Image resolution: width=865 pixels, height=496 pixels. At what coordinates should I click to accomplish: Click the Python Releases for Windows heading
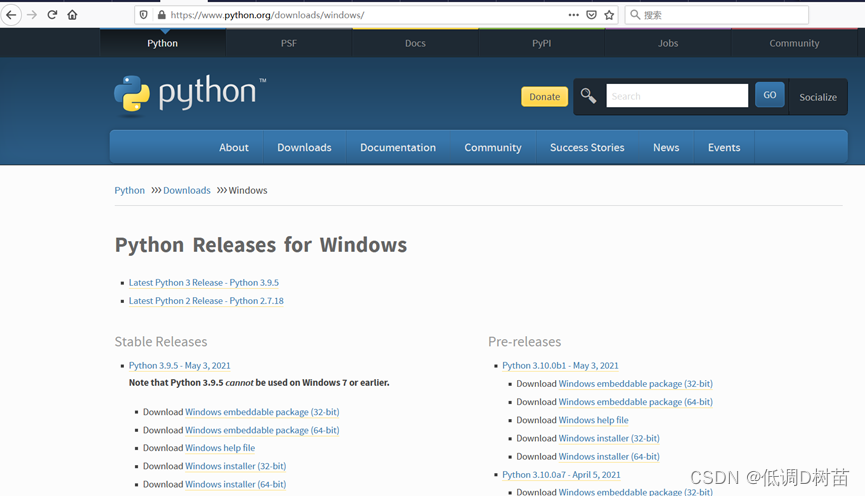(x=261, y=244)
